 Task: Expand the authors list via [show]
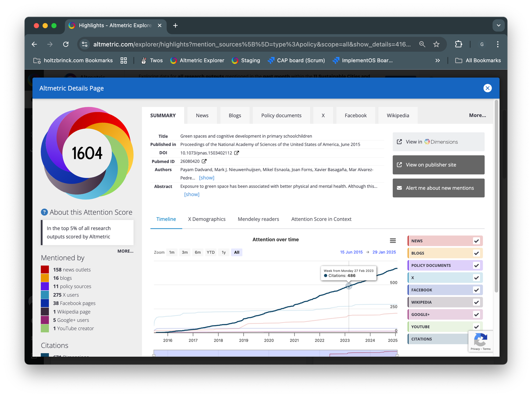click(x=207, y=178)
